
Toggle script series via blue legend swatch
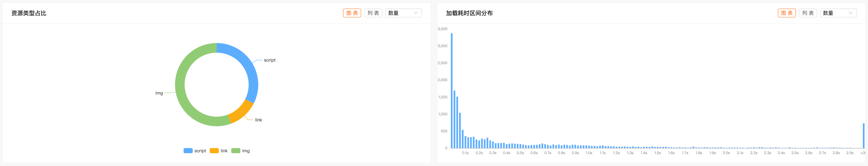pyautogui.click(x=188, y=151)
